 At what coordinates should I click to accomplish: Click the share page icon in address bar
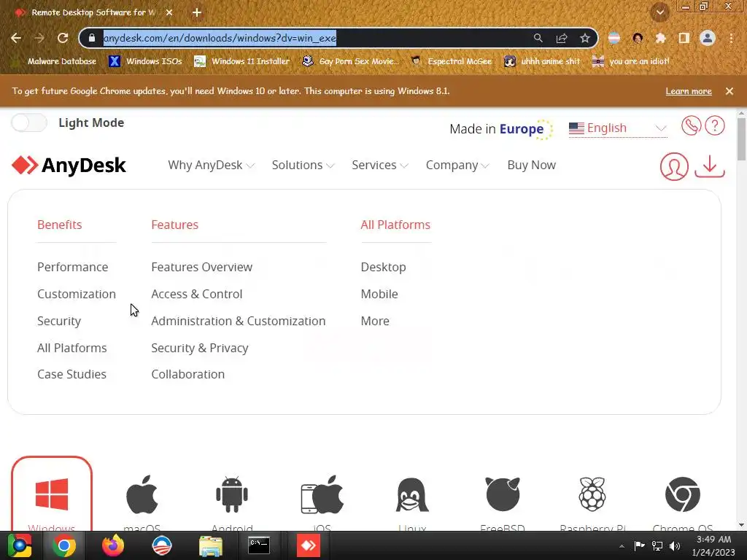tap(562, 38)
